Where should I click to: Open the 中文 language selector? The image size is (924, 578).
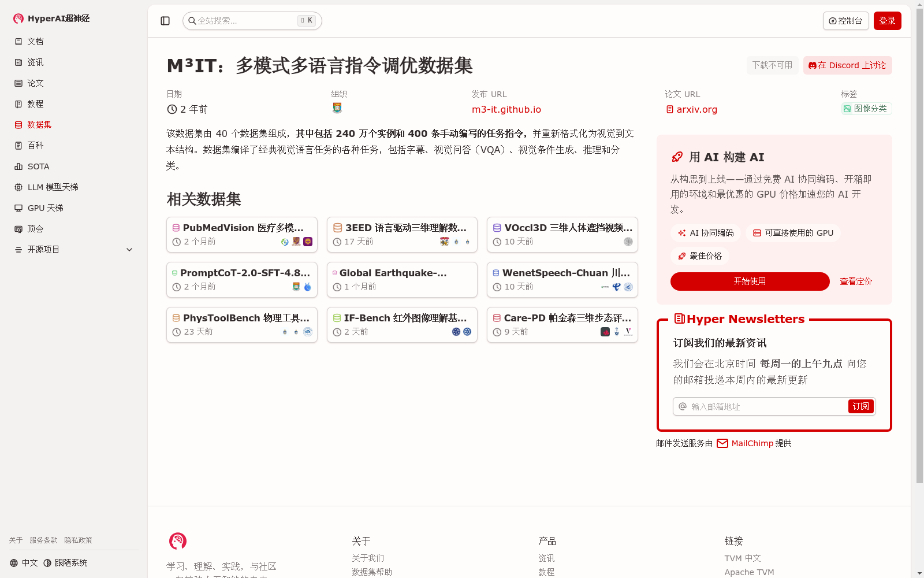[x=24, y=563]
